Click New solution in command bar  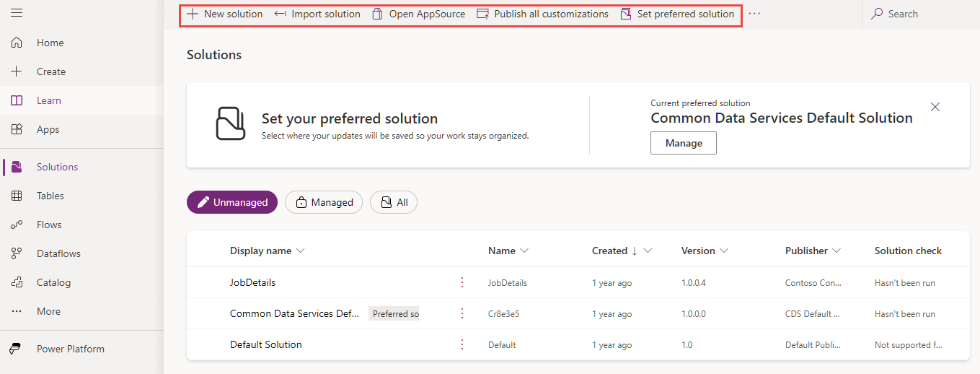click(x=225, y=14)
